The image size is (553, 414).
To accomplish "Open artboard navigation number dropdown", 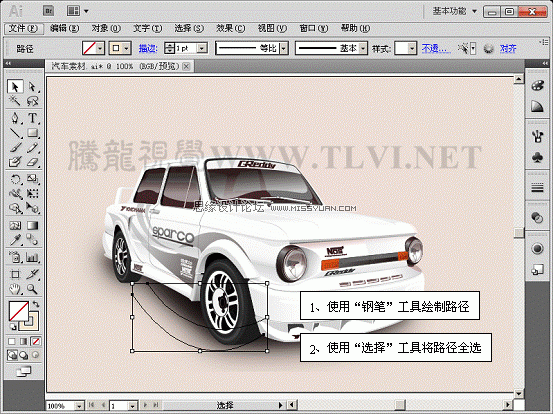I will 132,406.
